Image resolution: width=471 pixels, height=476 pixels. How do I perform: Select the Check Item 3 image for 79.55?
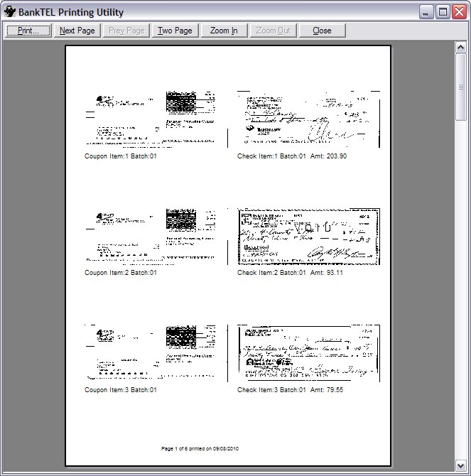(x=308, y=353)
